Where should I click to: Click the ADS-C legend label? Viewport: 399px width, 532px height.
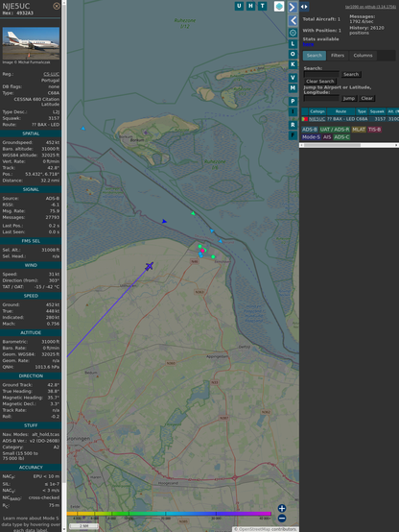[341, 137]
